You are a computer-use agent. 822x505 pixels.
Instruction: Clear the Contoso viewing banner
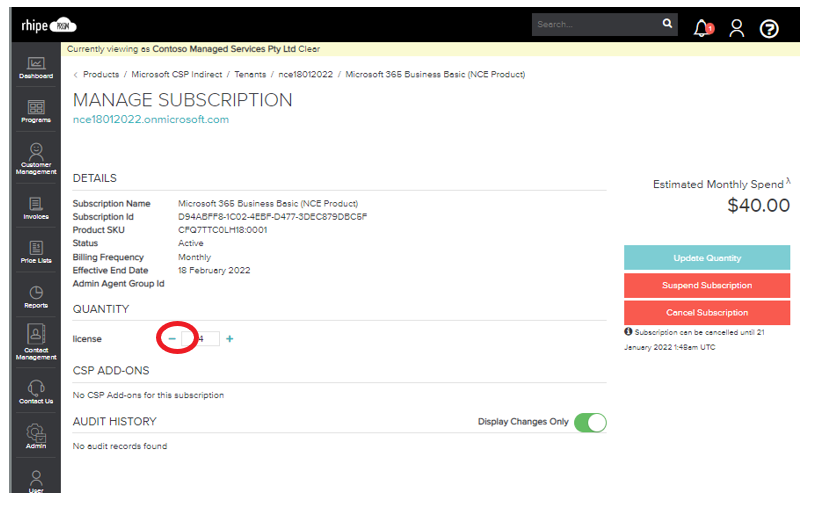pos(309,49)
